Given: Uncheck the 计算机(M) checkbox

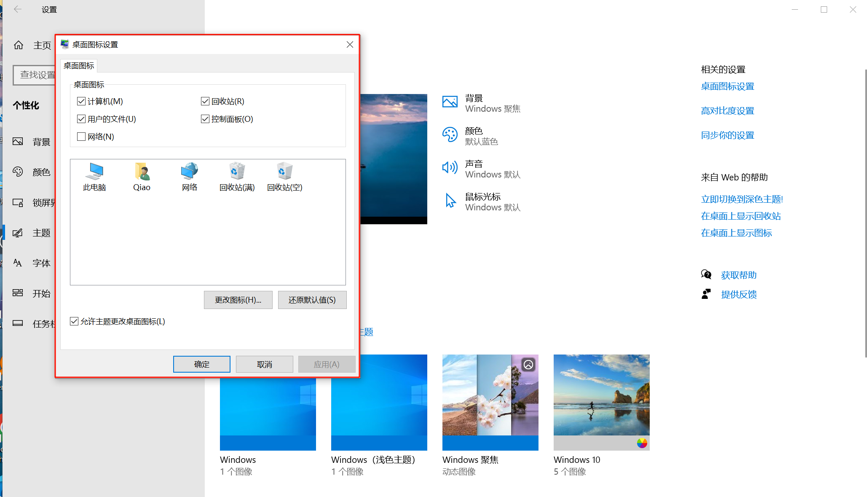Looking at the screenshot, I should pyautogui.click(x=81, y=101).
